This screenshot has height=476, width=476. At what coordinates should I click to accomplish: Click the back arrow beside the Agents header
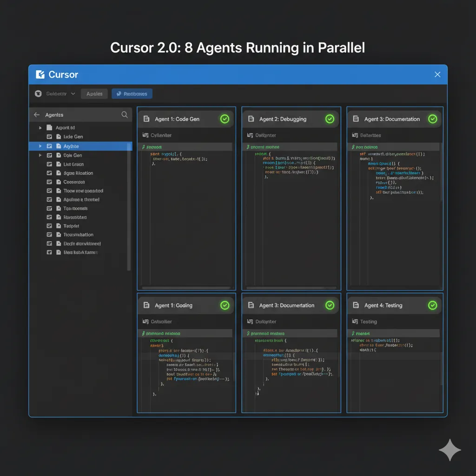(37, 114)
